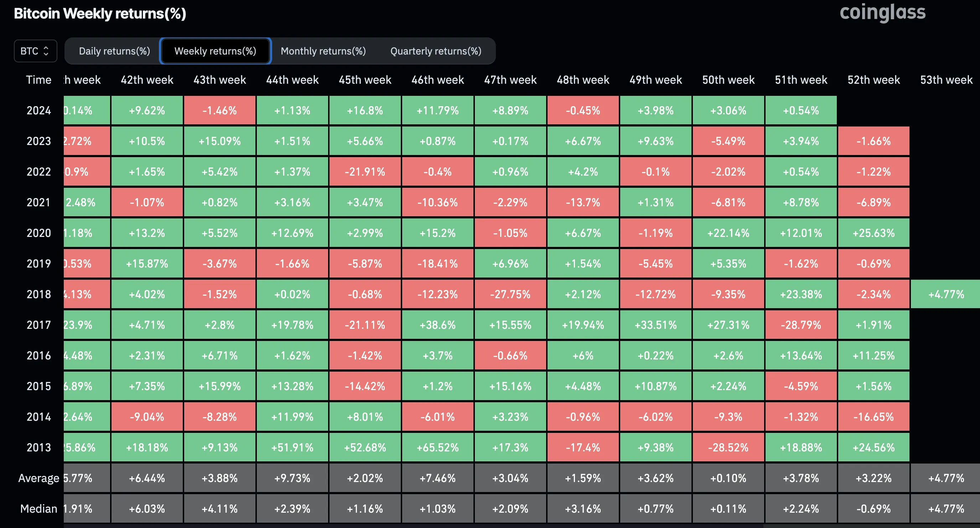Switch to Daily returns(%) tab

click(114, 51)
